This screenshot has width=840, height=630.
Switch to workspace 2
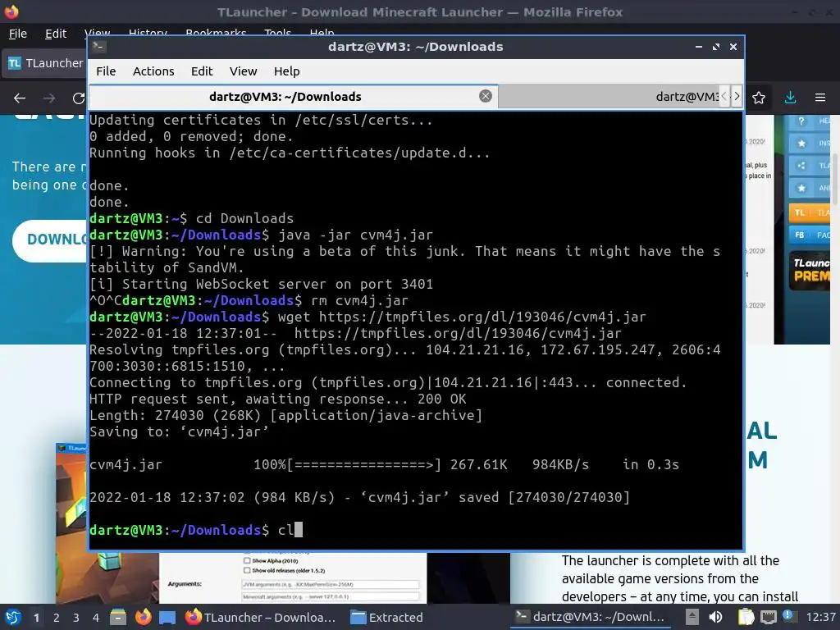click(57, 618)
